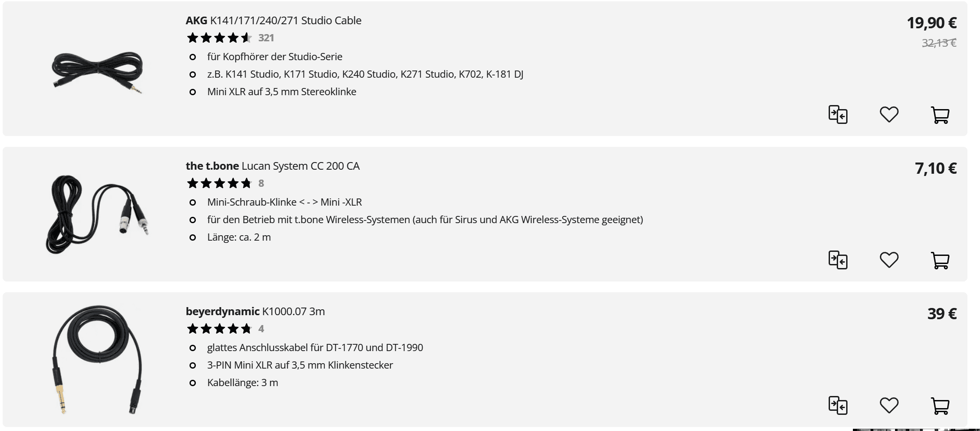Add beyerdynamic K1000.07 to wishlist
The height and width of the screenshot is (431, 980).
tap(889, 405)
